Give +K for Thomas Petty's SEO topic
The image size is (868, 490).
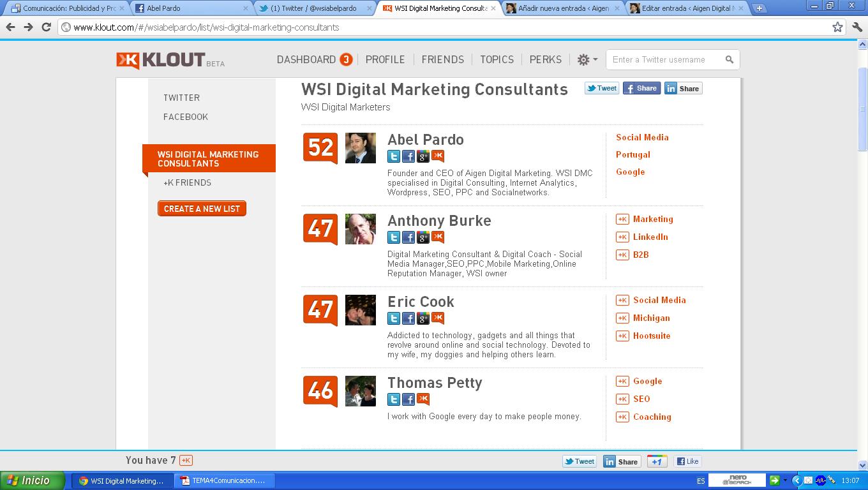pyautogui.click(x=622, y=399)
